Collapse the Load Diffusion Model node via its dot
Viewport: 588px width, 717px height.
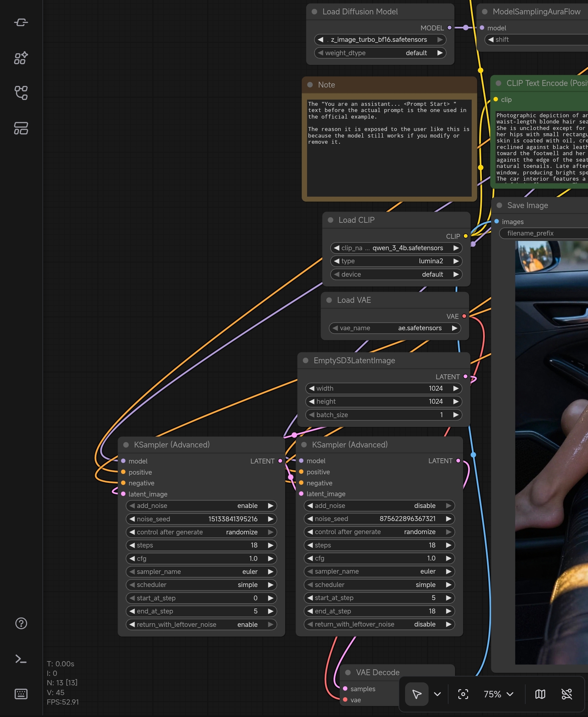(314, 12)
